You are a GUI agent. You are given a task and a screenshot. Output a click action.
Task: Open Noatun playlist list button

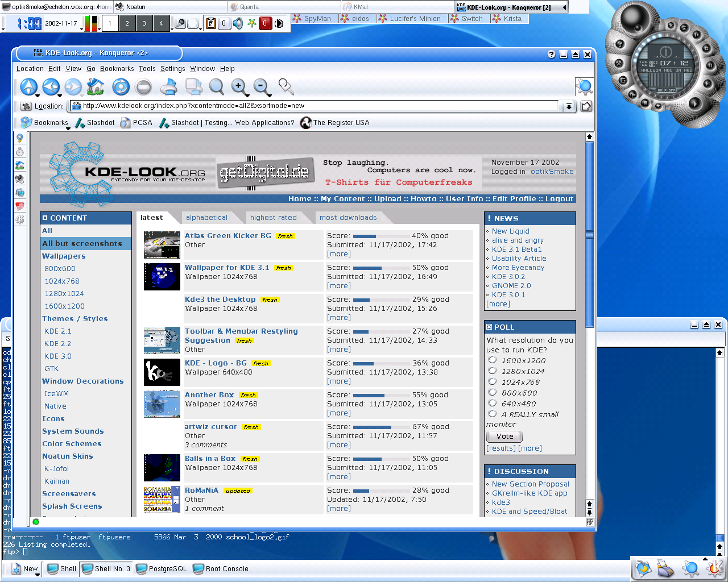point(645,103)
